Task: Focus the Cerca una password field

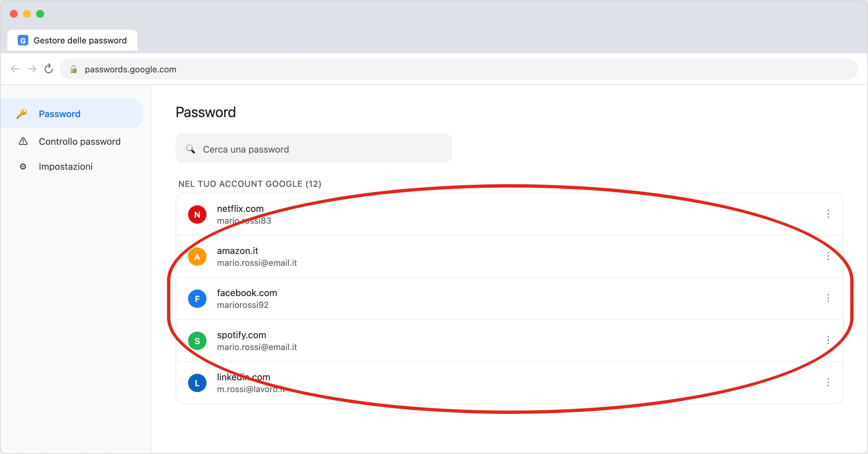Action: [313, 148]
